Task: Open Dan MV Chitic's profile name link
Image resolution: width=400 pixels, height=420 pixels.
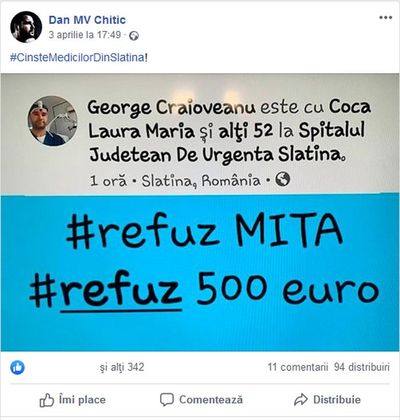Action: click(x=87, y=20)
